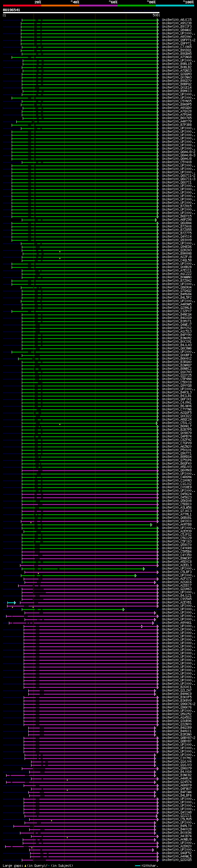This screenshot has width=197, height=868.
Task: Open the UniRef100_A1C513 entry
Action: 176,331
